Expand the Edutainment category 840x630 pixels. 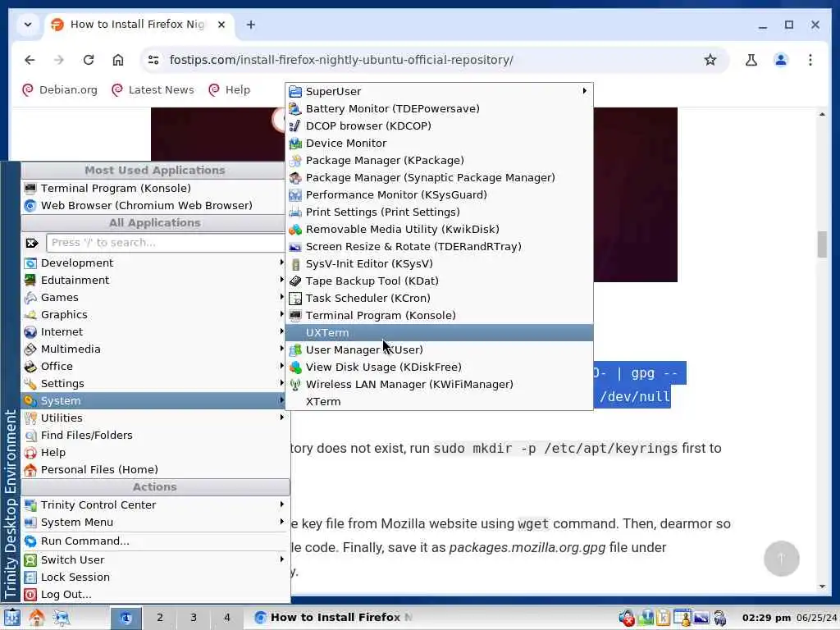point(153,280)
